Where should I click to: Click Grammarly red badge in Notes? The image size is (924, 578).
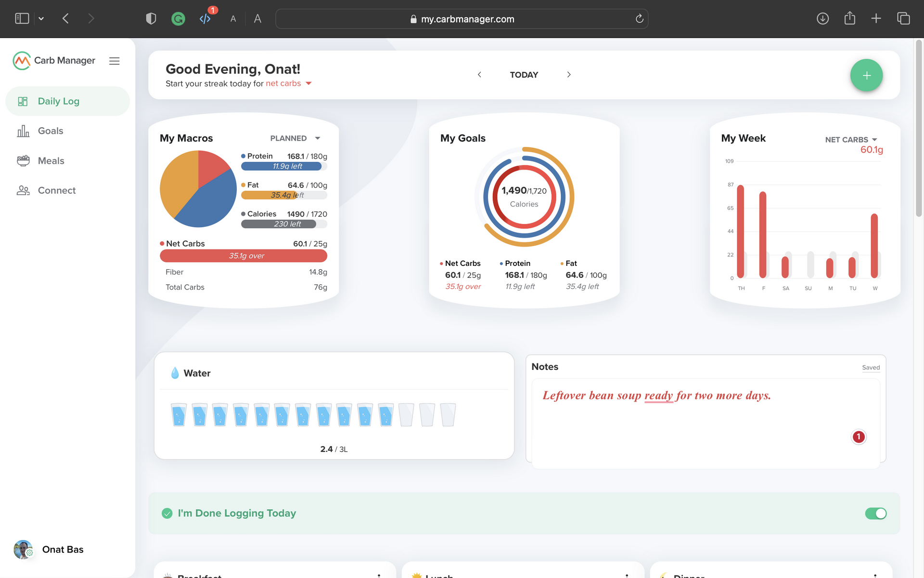[859, 437]
